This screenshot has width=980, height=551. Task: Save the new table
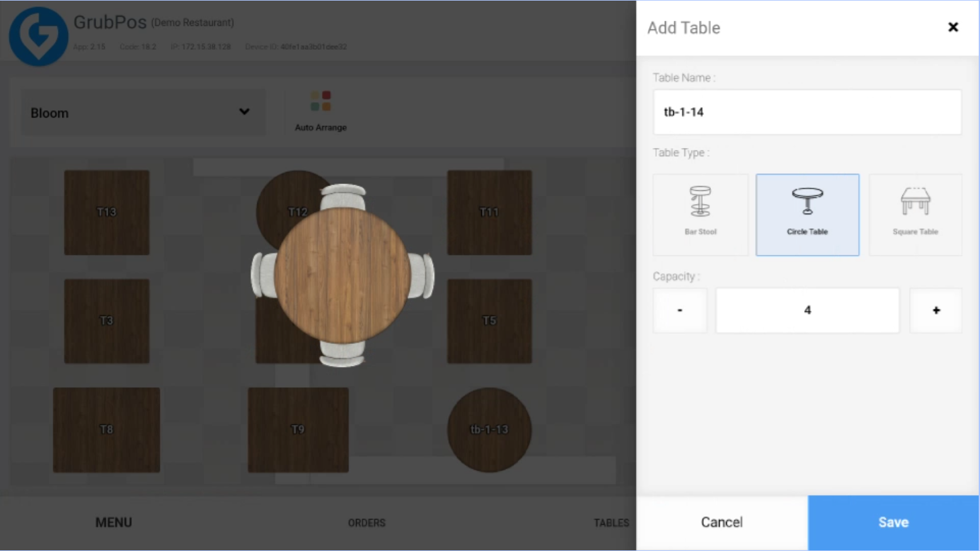pos(894,522)
